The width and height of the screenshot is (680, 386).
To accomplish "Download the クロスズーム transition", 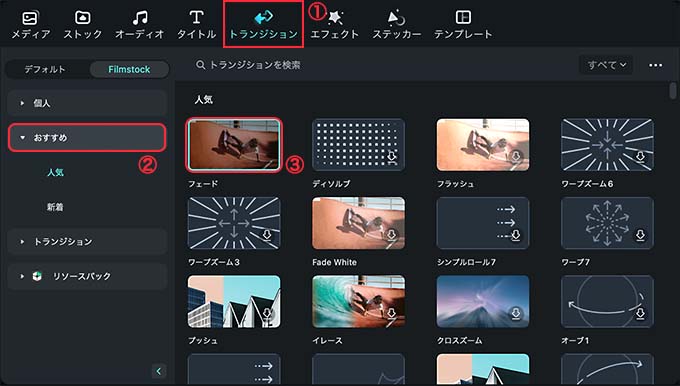I will click(516, 314).
